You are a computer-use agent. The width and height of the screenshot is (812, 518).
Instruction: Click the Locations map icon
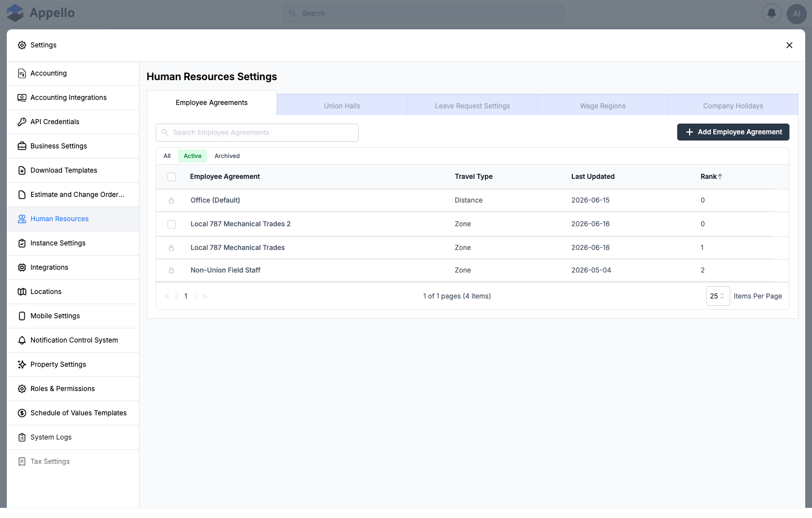click(x=22, y=292)
